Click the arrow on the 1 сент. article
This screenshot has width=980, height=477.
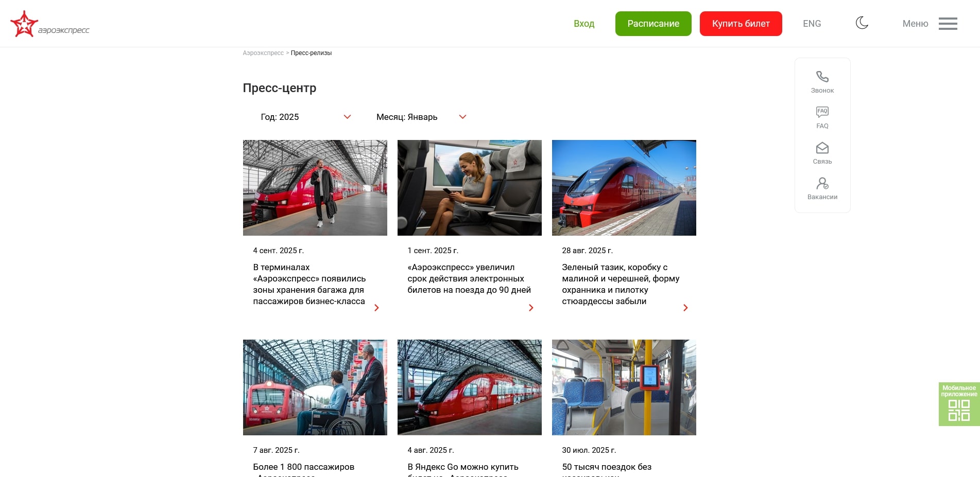point(531,308)
